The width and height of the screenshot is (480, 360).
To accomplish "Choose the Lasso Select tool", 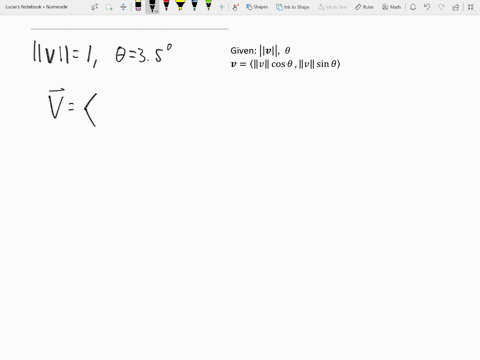I will [109, 7].
